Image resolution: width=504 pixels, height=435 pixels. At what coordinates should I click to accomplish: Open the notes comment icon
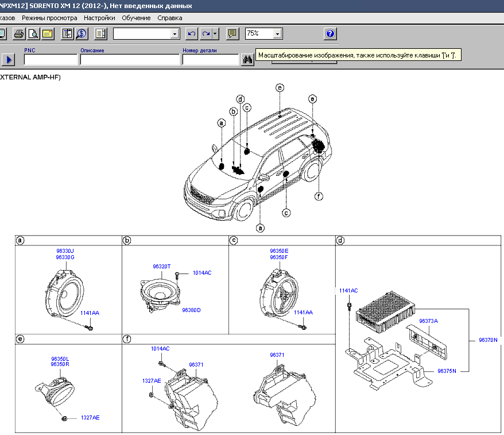(x=232, y=34)
